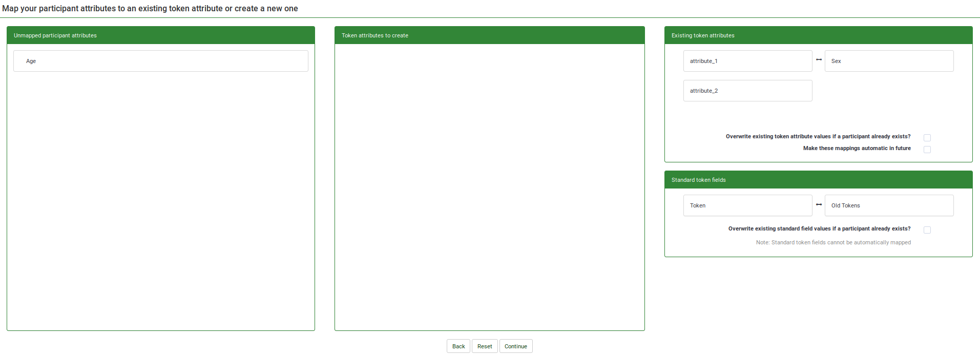
Task: Click the link arrow icon beside Token
Action: 819,205
